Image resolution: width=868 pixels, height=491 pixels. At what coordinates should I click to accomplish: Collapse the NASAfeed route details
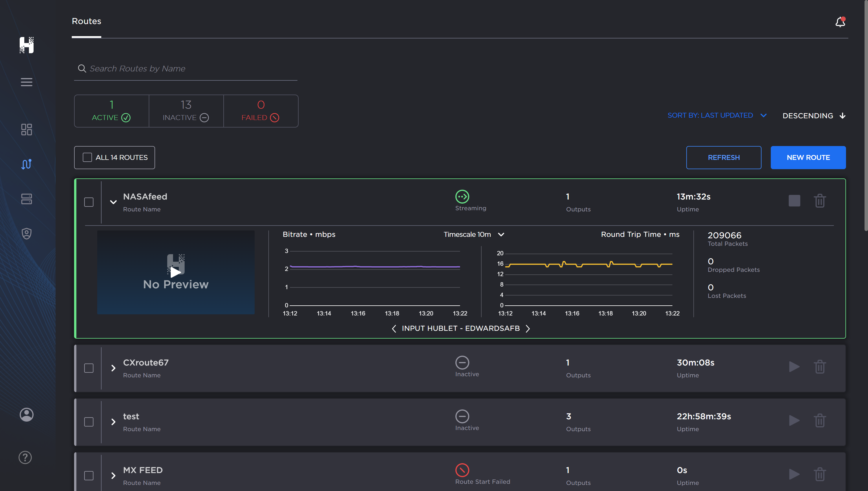coord(113,202)
